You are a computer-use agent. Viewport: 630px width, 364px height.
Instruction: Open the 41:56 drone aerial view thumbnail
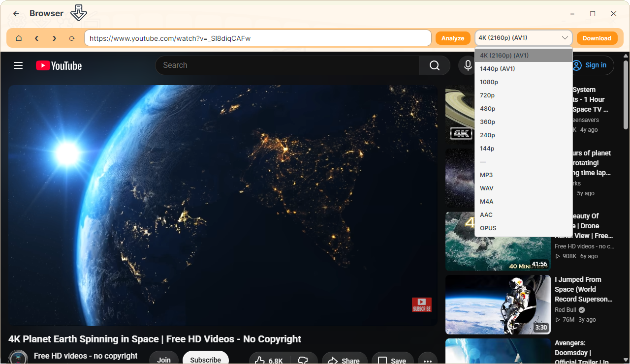pos(498,242)
